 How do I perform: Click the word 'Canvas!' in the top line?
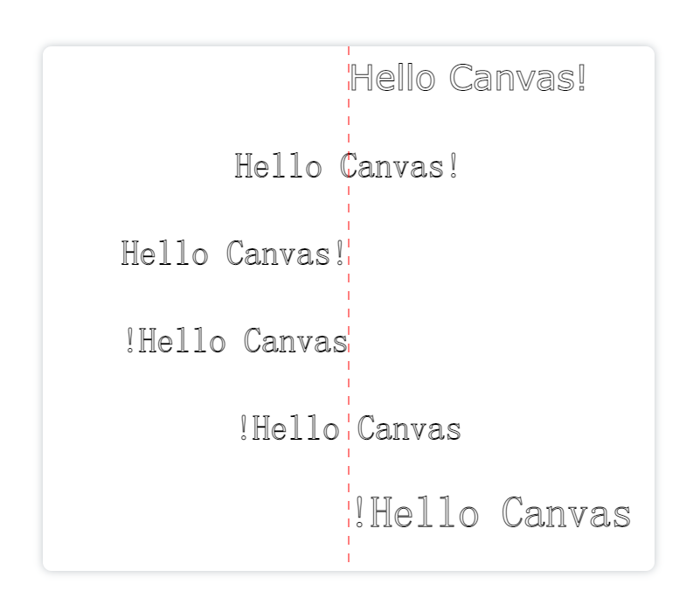coord(517,78)
